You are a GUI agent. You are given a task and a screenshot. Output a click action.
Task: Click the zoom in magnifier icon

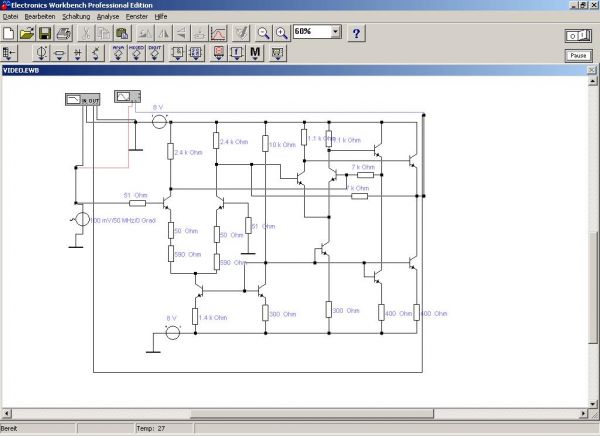pos(281,34)
